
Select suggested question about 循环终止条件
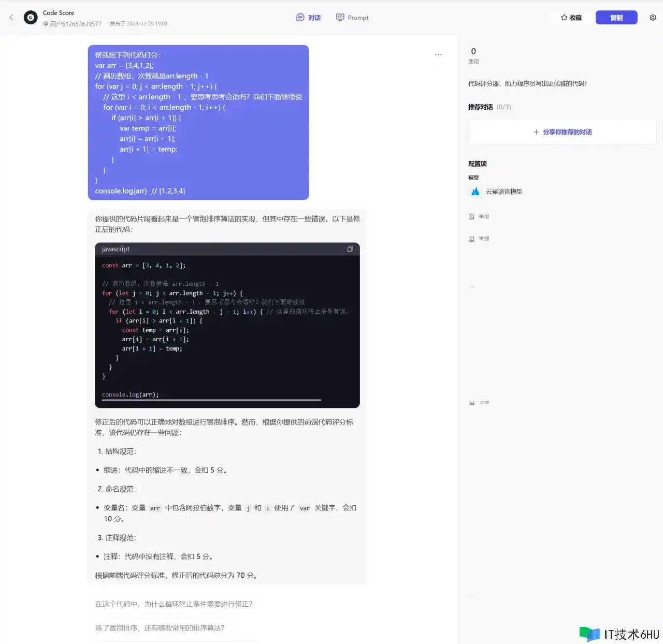pos(174,604)
